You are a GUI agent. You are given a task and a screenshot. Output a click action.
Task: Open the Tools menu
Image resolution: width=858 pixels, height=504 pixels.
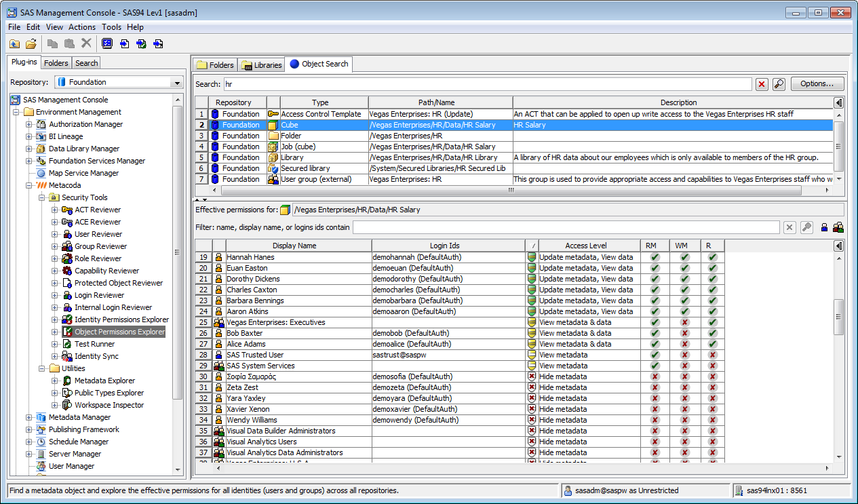coord(112,27)
